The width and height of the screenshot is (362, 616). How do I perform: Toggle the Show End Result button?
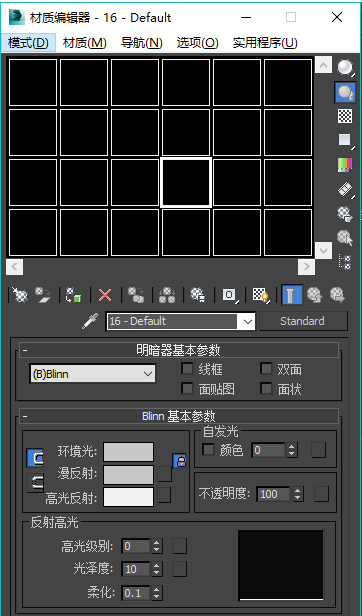point(292,295)
